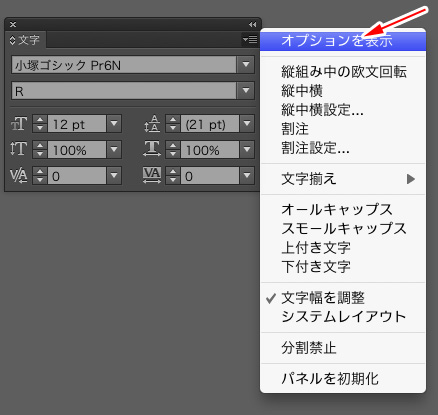Open the character panel flyout menu icon
The height and width of the screenshot is (415, 438).
pyautogui.click(x=250, y=40)
